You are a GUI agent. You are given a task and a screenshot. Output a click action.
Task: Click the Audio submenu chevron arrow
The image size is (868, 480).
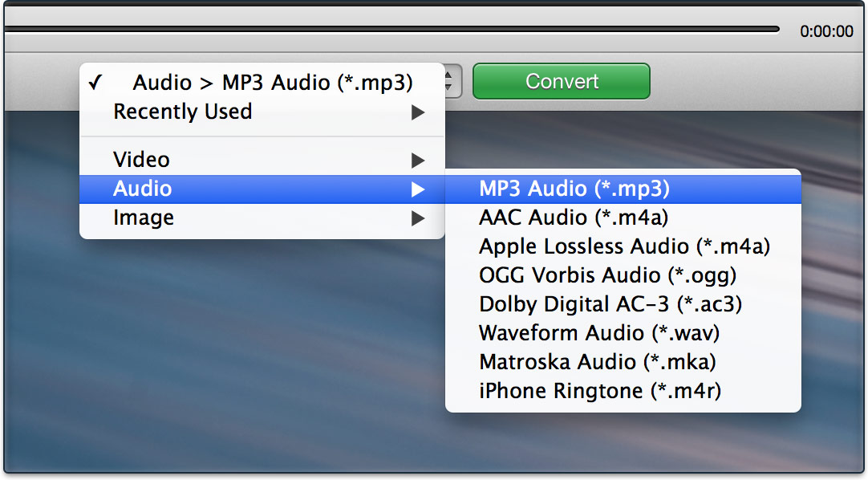416,189
